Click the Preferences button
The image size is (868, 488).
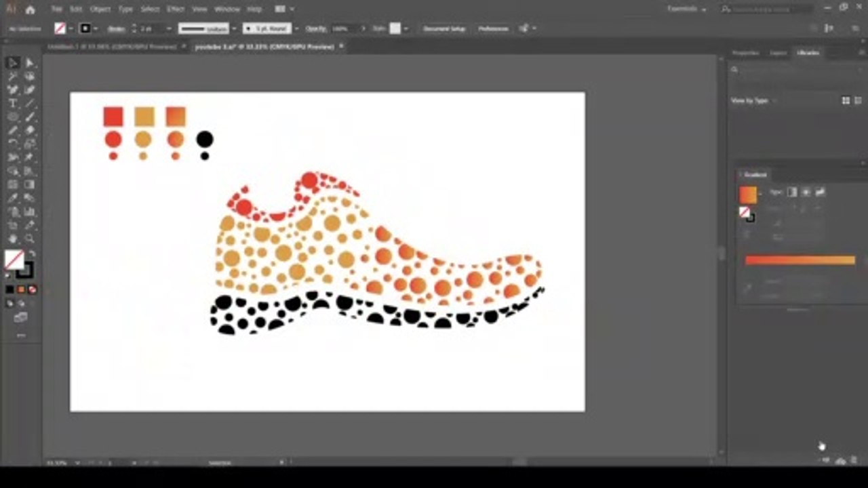coord(493,28)
